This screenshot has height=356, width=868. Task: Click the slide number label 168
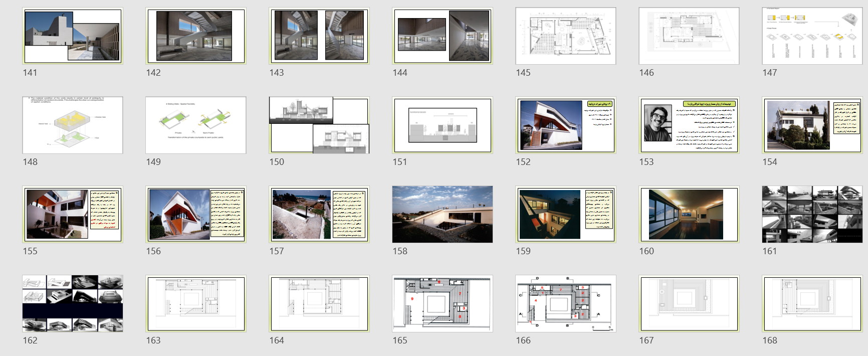[770, 340]
